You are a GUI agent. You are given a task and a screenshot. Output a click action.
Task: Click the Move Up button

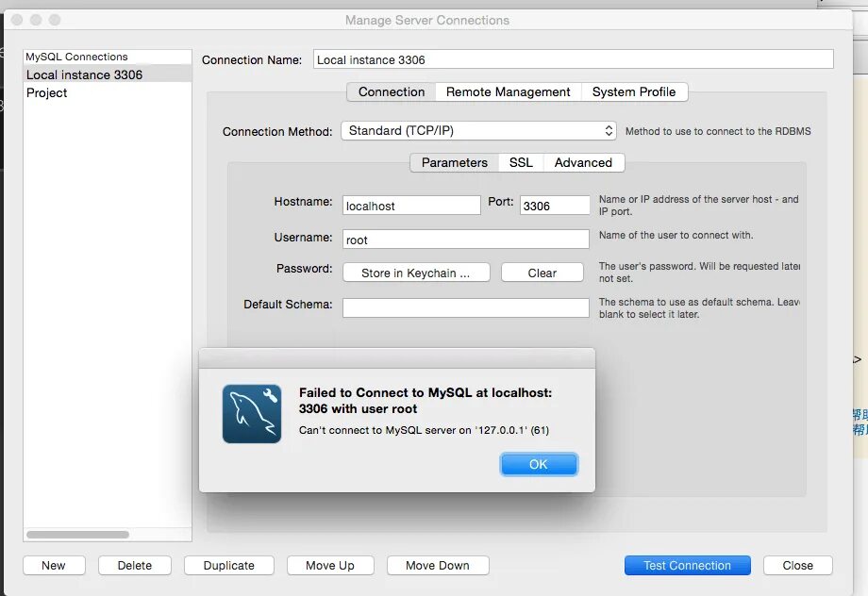click(x=330, y=566)
